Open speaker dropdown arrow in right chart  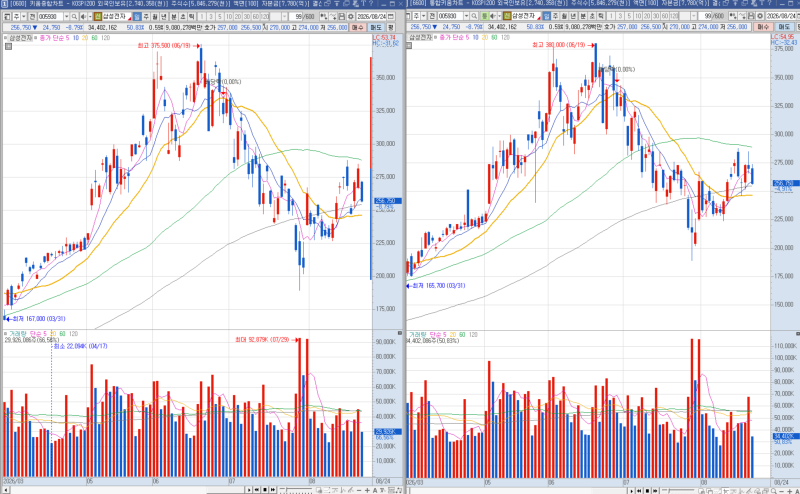tap(500, 16)
